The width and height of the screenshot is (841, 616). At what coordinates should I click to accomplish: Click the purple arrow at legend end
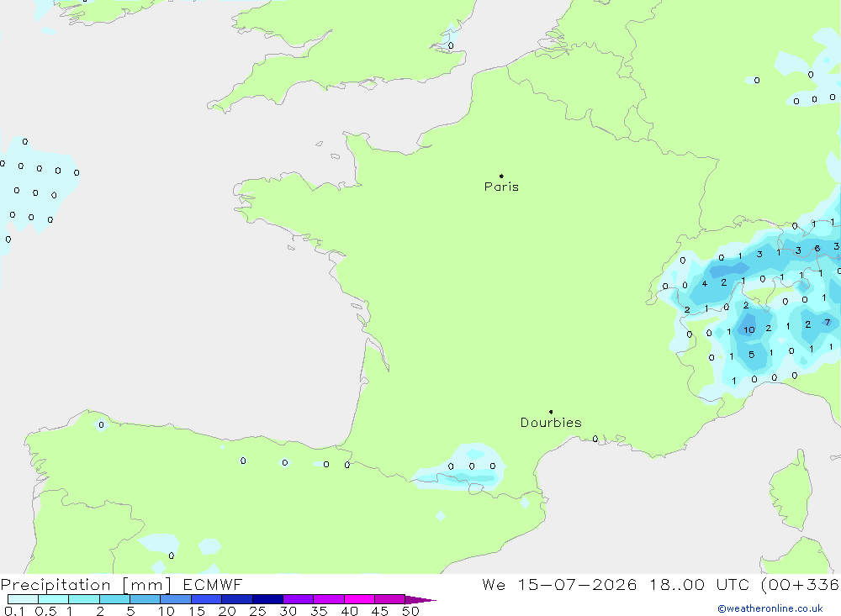pos(420,600)
